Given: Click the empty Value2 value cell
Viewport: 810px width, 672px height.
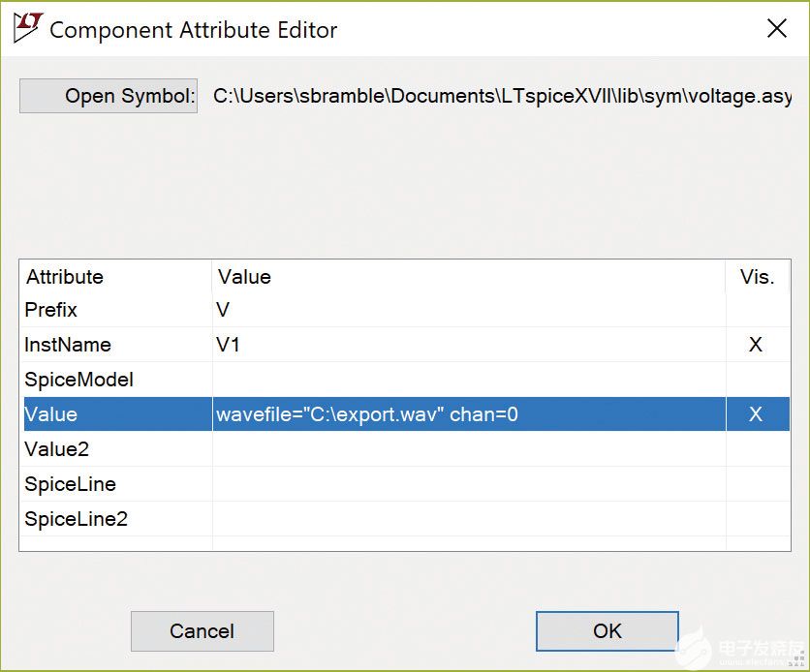Looking at the screenshot, I should [469, 449].
